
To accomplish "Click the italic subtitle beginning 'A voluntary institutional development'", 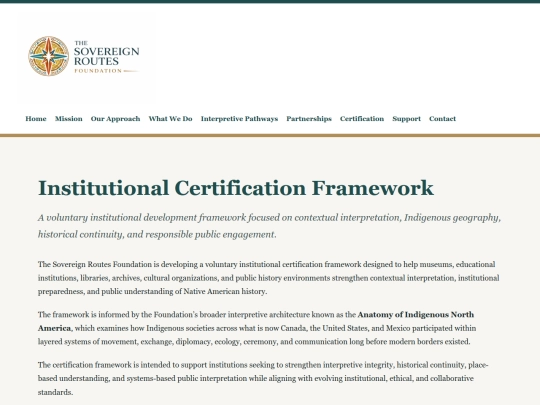I will tap(269, 226).
